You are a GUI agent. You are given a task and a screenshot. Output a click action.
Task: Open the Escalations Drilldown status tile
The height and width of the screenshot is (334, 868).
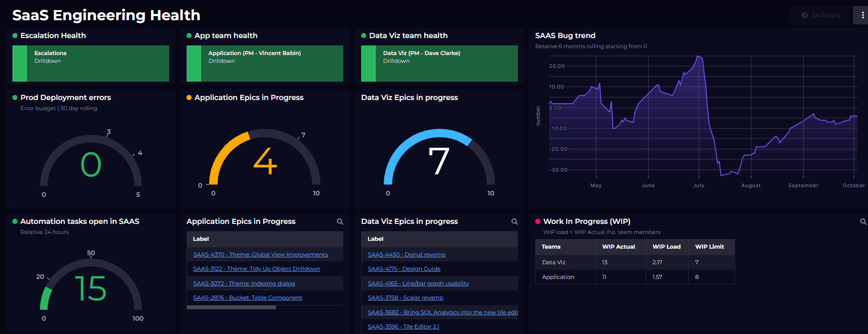tap(91, 63)
